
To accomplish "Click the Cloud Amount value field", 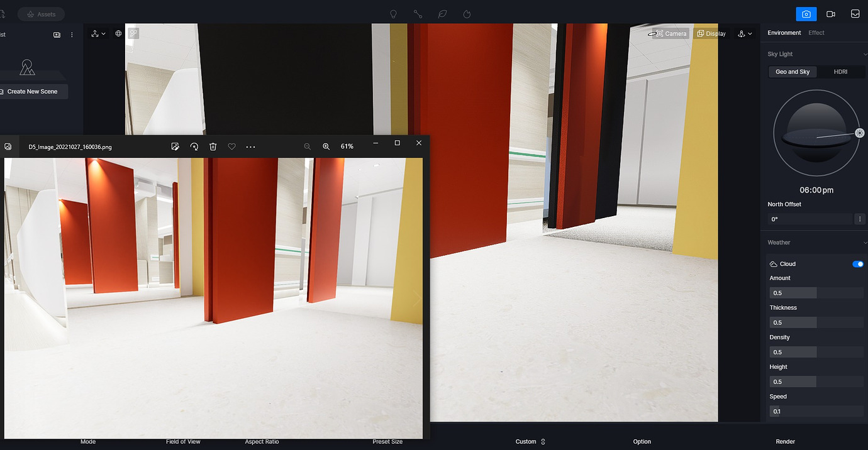I will pyautogui.click(x=793, y=292).
